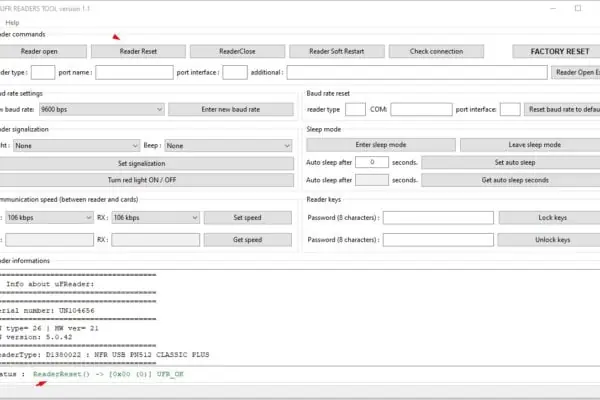This screenshot has height=400, width=600.
Task: Maximize the UFR Readers Tool window
Action: [578, 8]
